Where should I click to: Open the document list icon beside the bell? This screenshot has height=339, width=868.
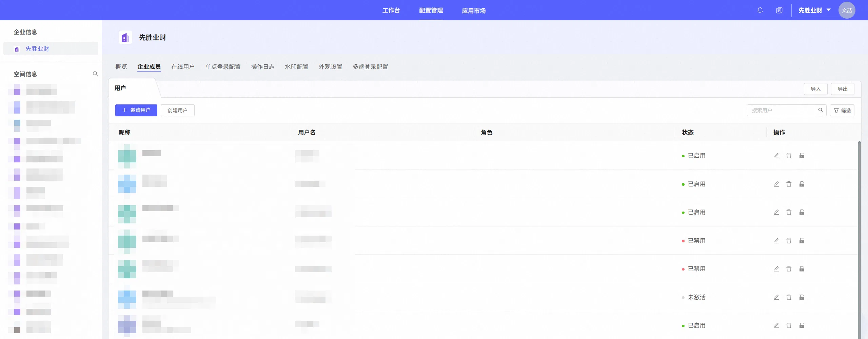[779, 10]
